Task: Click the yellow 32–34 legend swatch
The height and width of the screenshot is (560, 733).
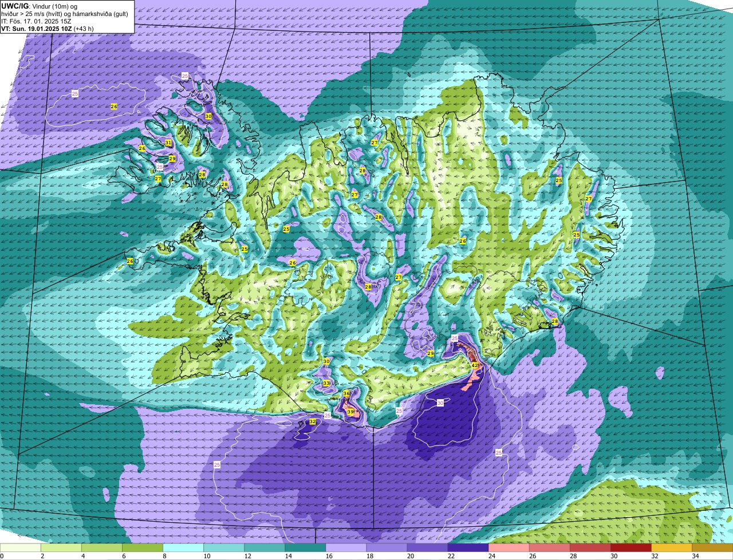Action: click(671, 547)
